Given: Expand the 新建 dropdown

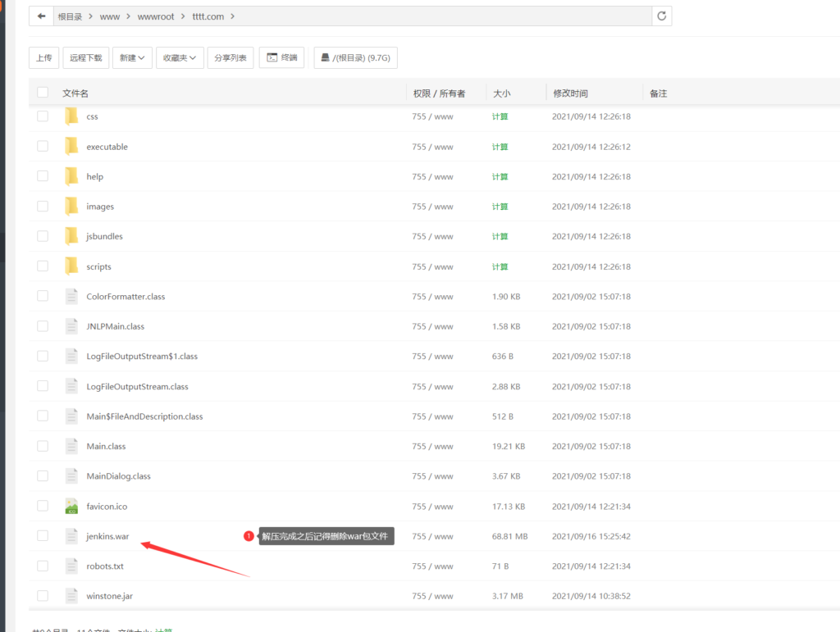Looking at the screenshot, I should pyautogui.click(x=132, y=58).
